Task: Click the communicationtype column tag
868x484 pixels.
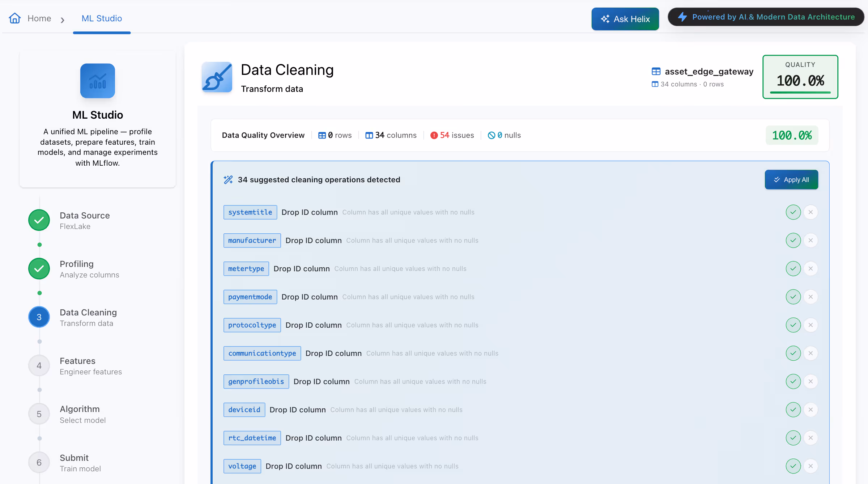Action: tap(262, 353)
